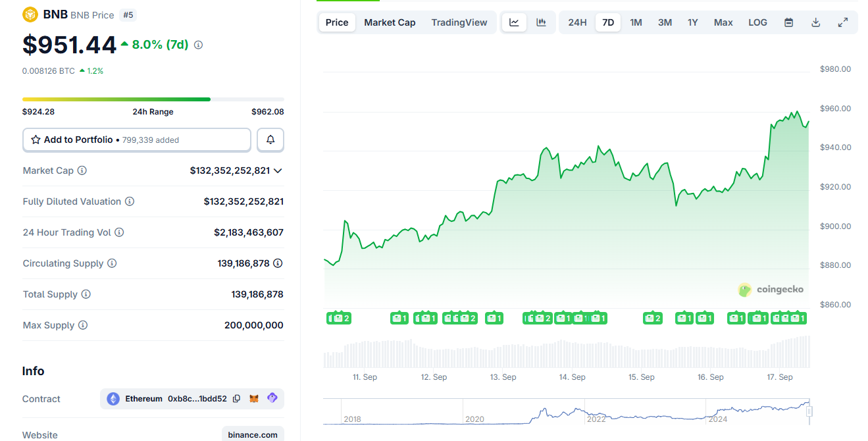Switch to line chart view
Image resolution: width=868 pixels, height=441 pixels.
[x=514, y=22]
